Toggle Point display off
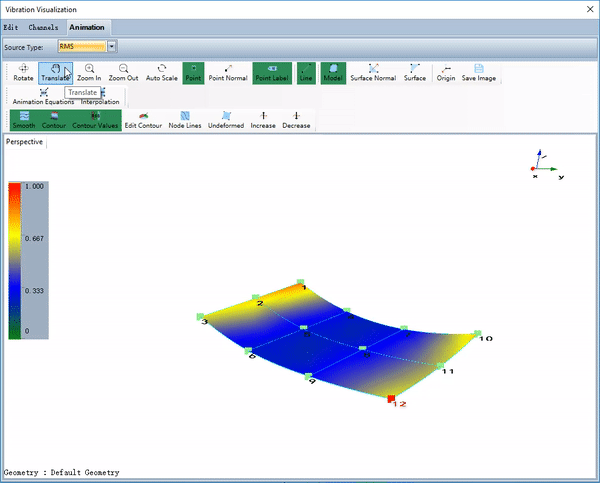Viewport: 600px width, 483px height. click(193, 73)
